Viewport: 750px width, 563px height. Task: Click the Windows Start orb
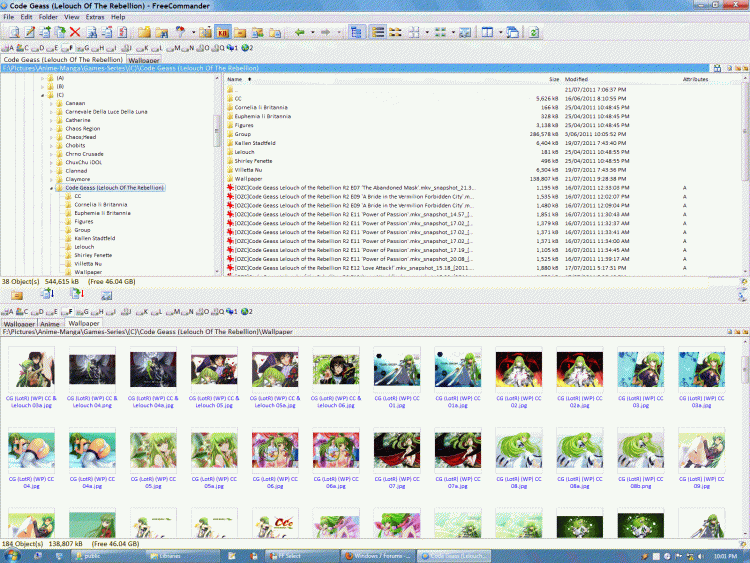[11, 556]
